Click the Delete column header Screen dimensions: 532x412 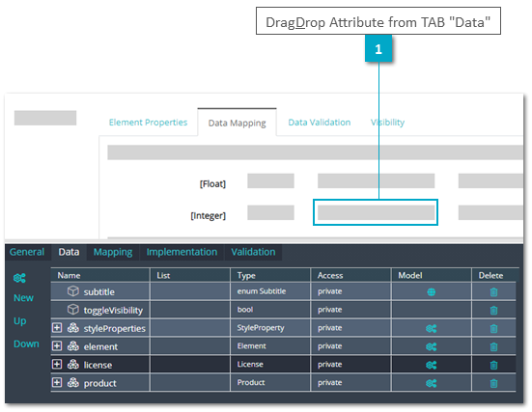point(493,275)
